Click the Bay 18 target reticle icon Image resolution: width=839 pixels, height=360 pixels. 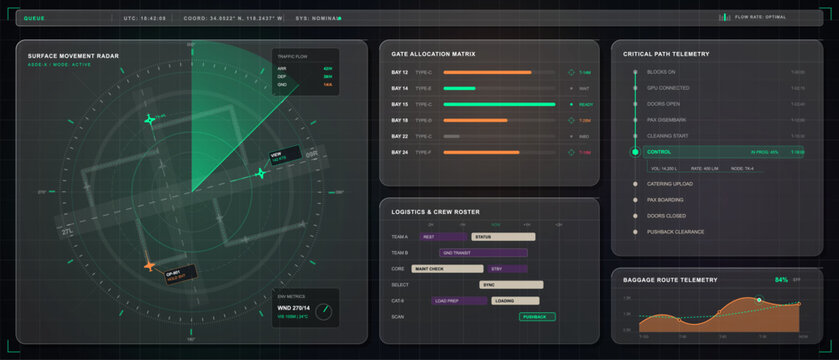tap(571, 120)
